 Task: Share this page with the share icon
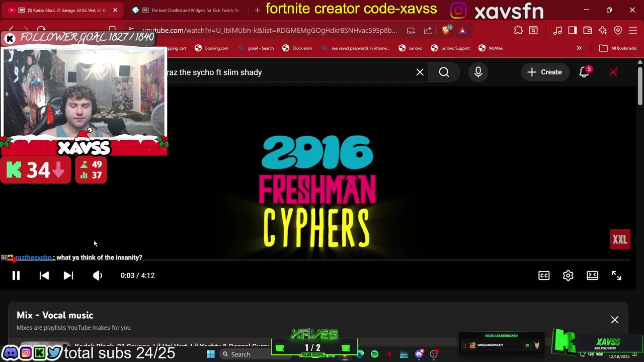pyautogui.click(x=428, y=30)
